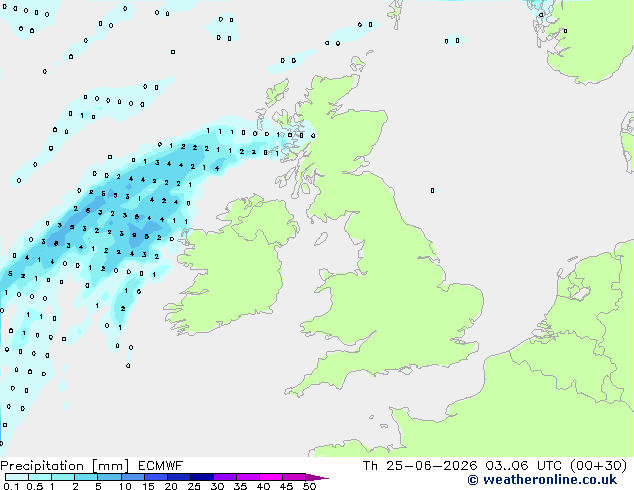Click the 0.5–1 mm legend swatch
Viewport: 634px width, 490px height.
tap(40, 477)
